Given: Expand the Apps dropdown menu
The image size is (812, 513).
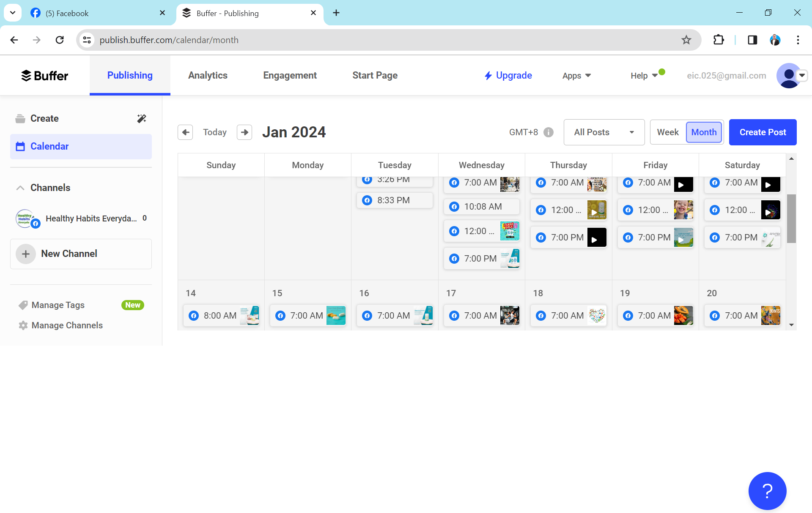Looking at the screenshot, I should (x=576, y=76).
